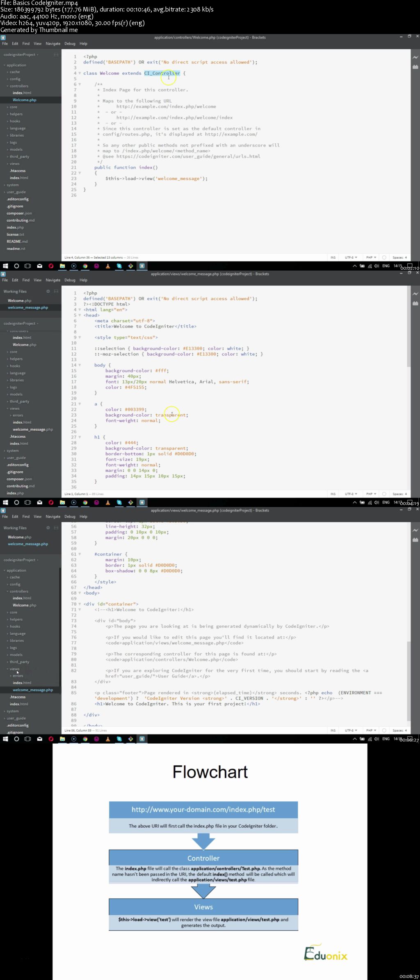Open Navigate menu in 00:02:10 frame

(x=53, y=44)
